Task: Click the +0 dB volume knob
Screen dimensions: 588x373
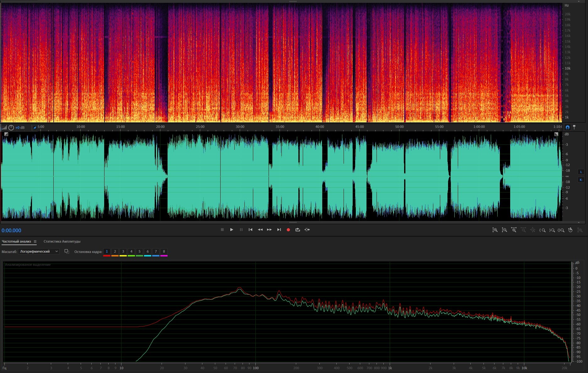Action: (11, 128)
